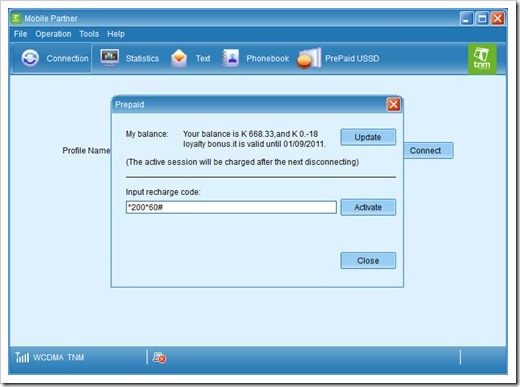Click the tnm green logo
The width and height of the screenshot is (520, 387).
(x=482, y=59)
